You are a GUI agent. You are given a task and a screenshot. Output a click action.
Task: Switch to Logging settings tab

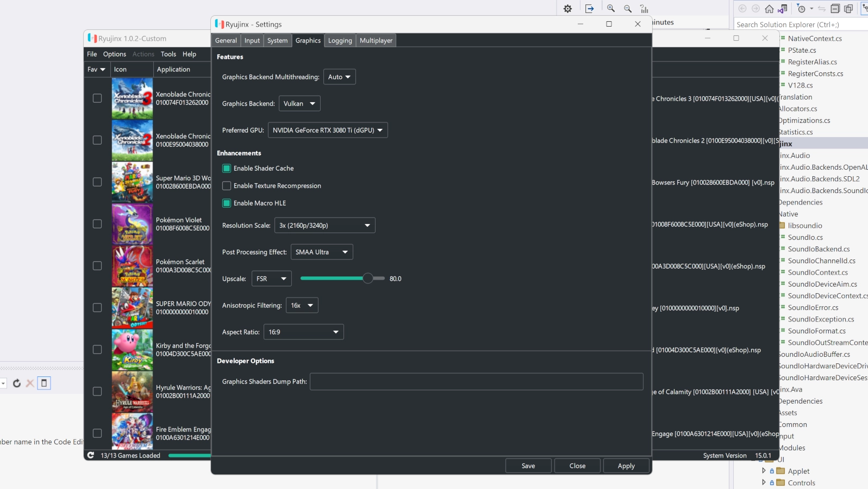(340, 40)
